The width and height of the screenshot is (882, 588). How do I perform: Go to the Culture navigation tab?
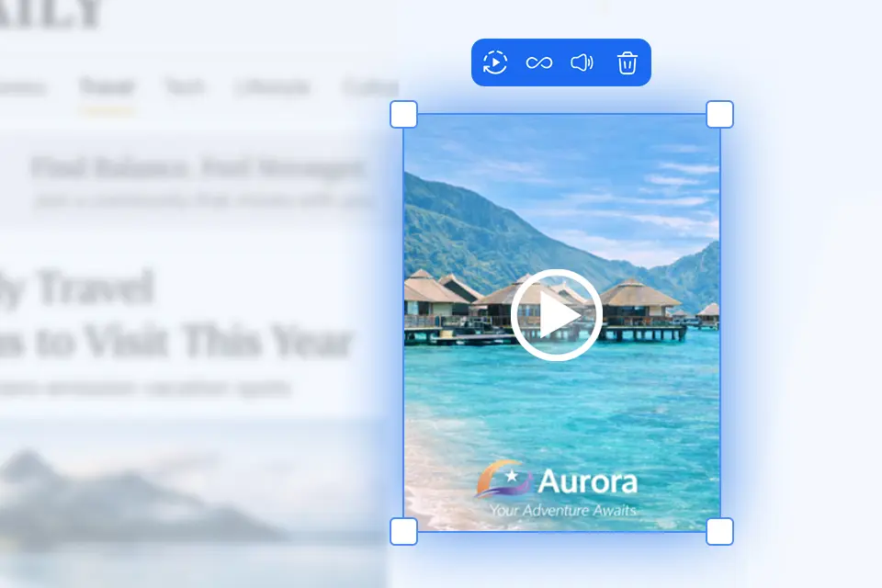(370, 87)
